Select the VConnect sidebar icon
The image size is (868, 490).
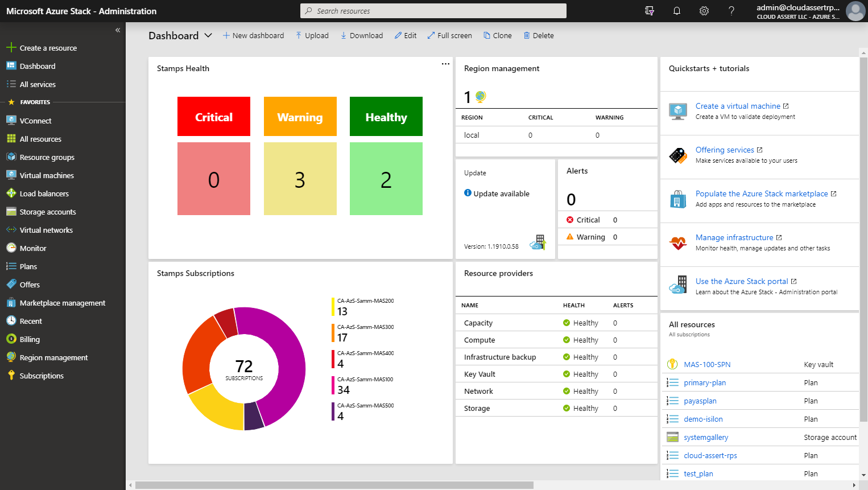[x=13, y=121]
